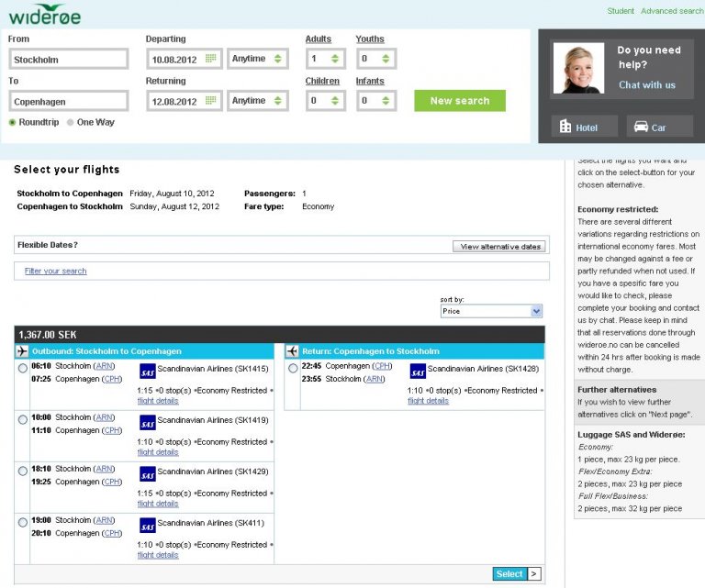Click the outbound airplane icon
Viewport: 705px width, 588px height.
click(x=22, y=351)
